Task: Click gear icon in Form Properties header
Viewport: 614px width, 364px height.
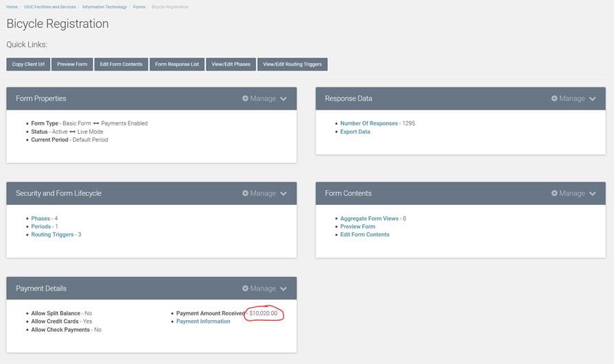Action: pos(246,99)
